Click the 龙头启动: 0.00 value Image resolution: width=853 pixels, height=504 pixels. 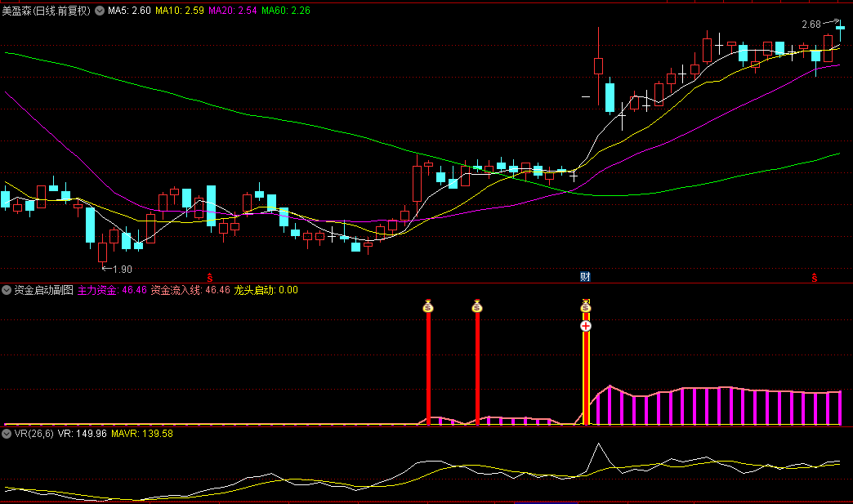click(266, 290)
